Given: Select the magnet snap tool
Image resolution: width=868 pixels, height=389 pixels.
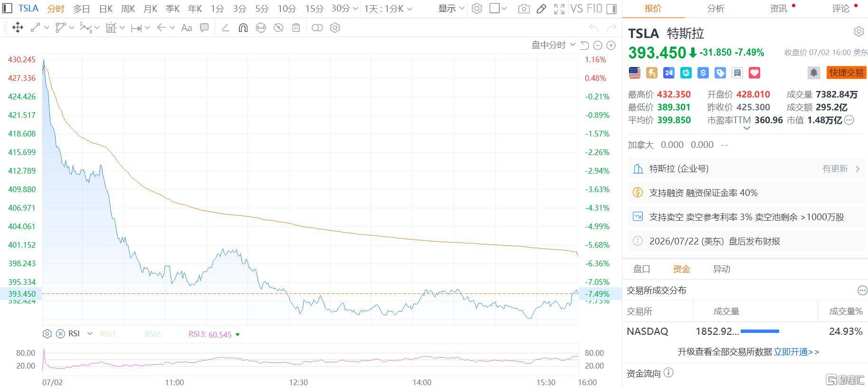Looking at the screenshot, I should 243,28.
